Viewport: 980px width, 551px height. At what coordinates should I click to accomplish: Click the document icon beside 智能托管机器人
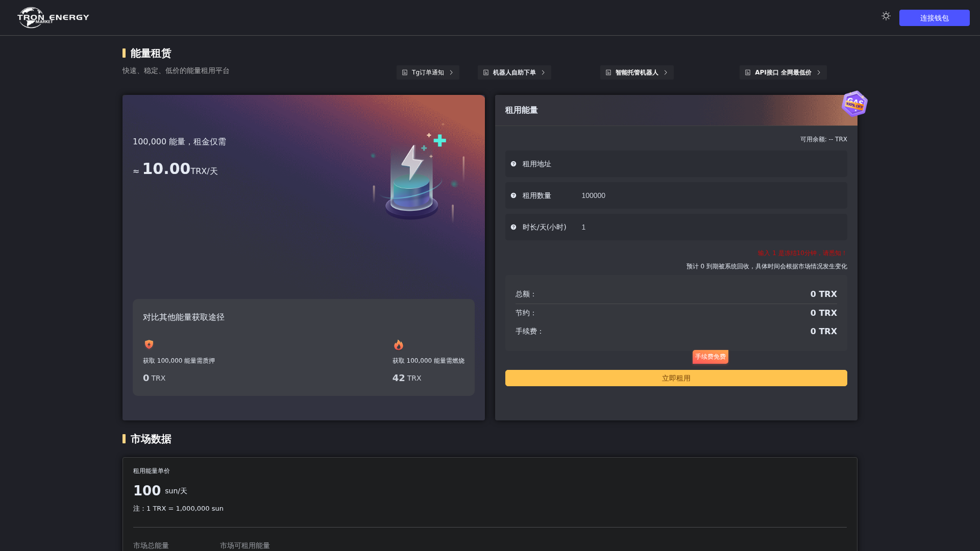608,72
